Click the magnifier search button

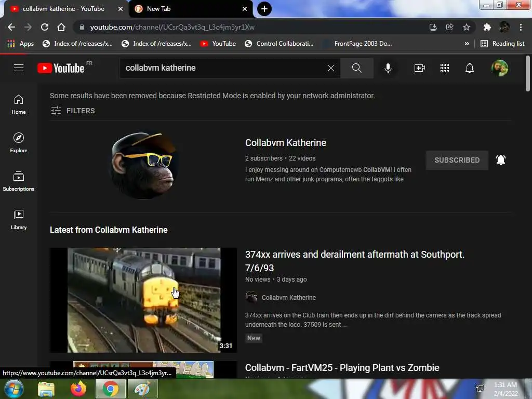[356, 68]
